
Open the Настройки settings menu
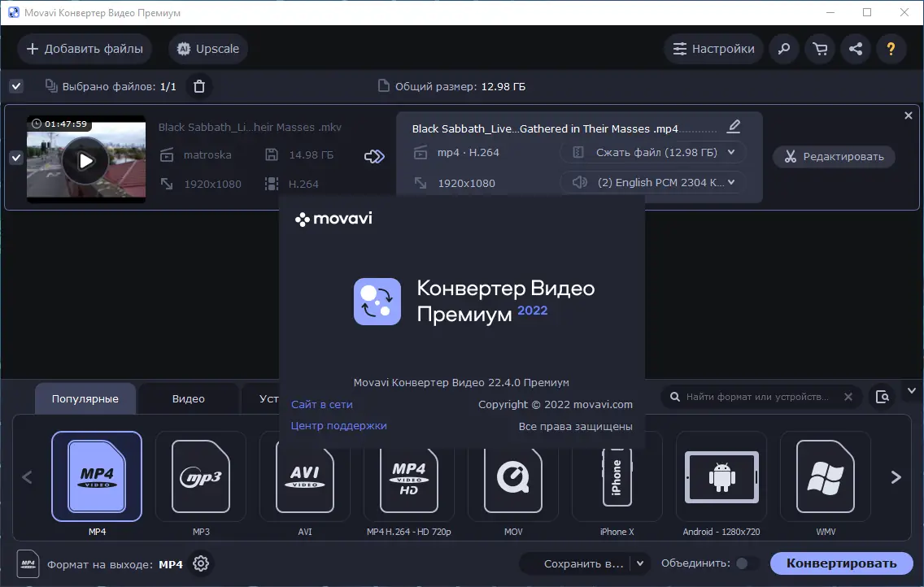(x=713, y=49)
